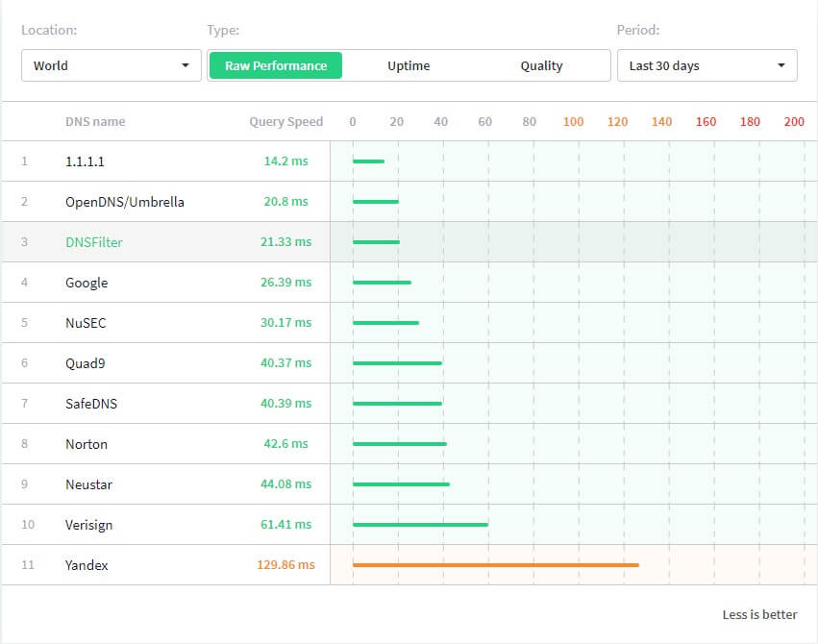Viewport: 818px width, 644px height.
Task: Click the DNSFilter link in row 3
Action: [94, 242]
